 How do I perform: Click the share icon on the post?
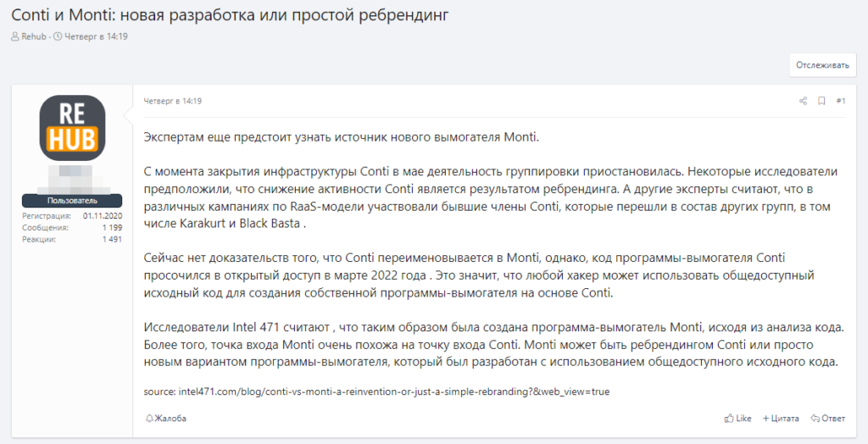click(803, 101)
